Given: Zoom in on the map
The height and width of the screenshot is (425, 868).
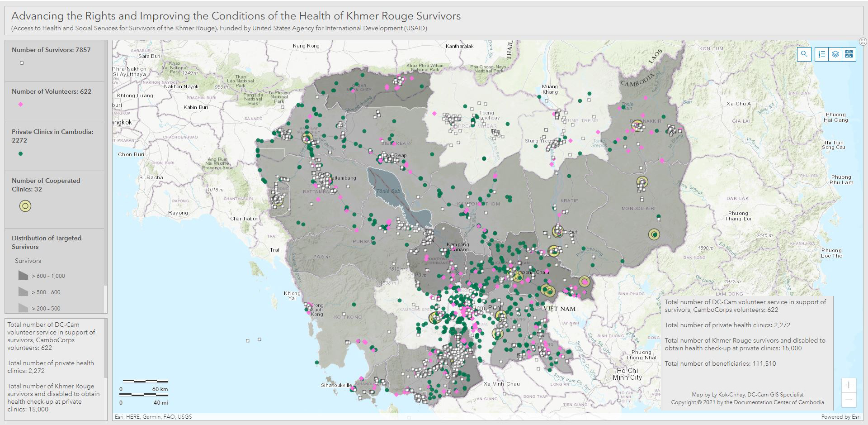Looking at the screenshot, I should [849, 385].
